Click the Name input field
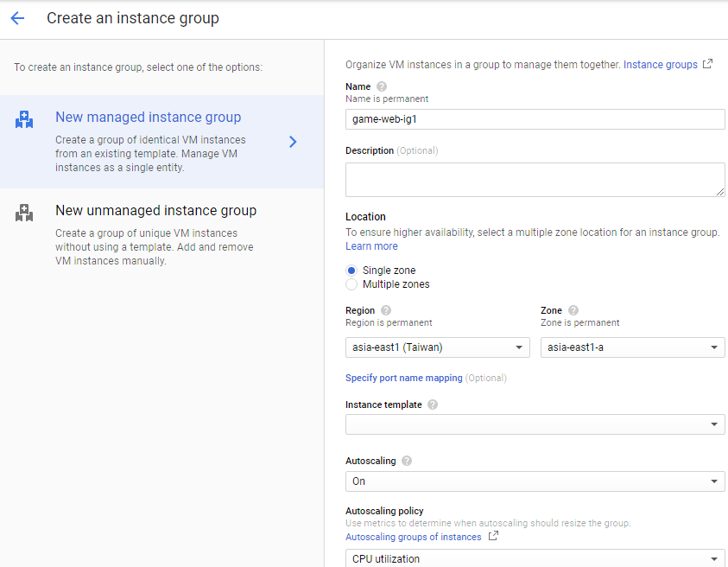728x567 pixels. [x=535, y=119]
